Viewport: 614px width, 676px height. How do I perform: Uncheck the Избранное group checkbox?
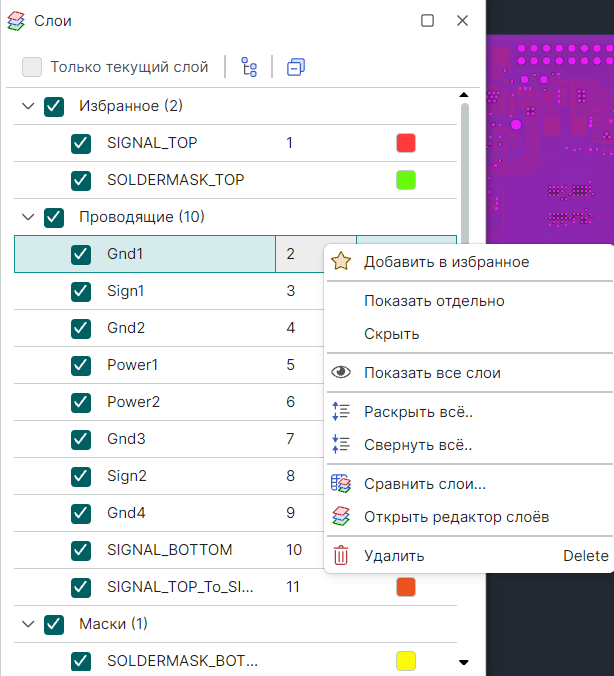coord(54,106)
